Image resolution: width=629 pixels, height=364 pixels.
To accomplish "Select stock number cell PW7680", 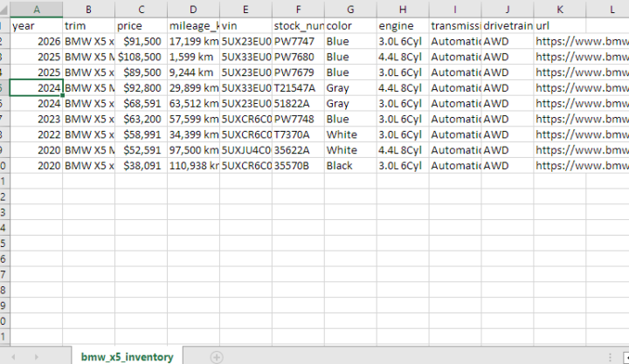I will (298, 57).
